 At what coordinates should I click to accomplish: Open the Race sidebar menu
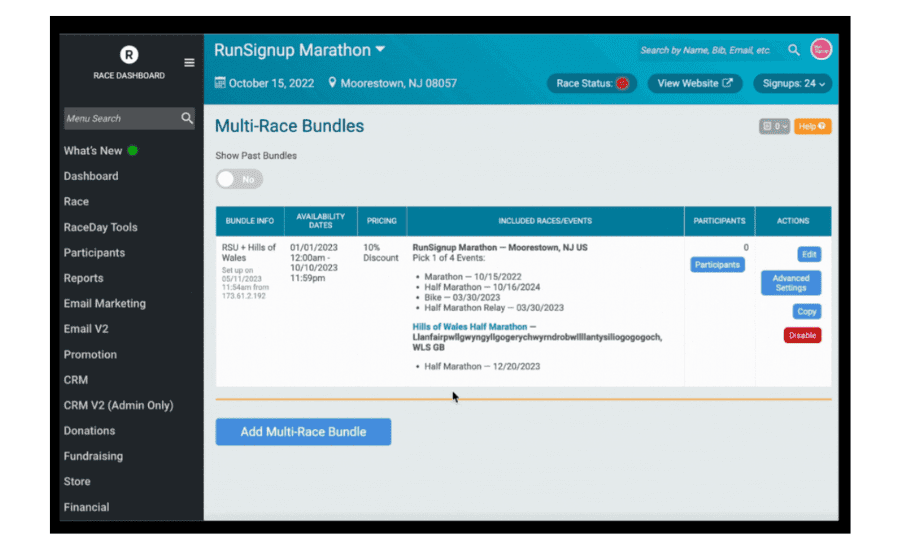tap(76, 202)
